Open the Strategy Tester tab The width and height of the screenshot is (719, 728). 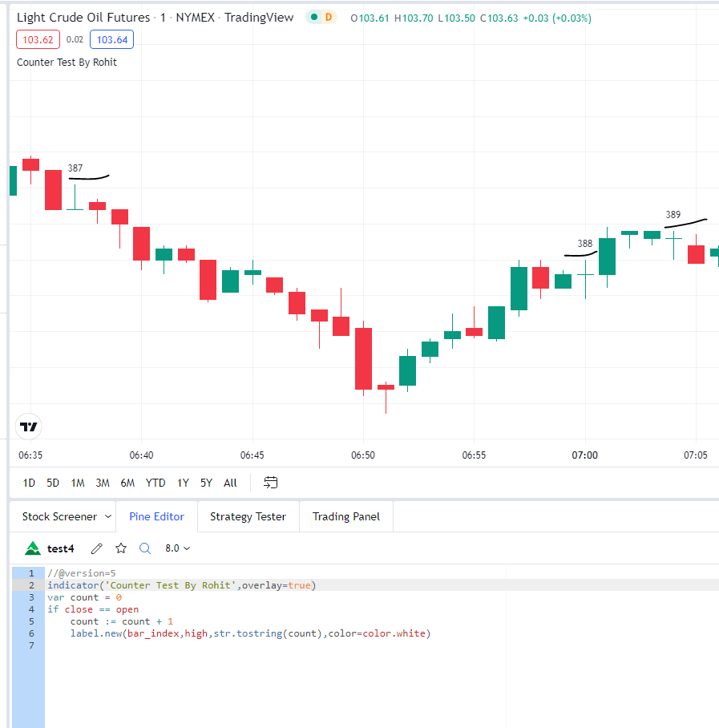pos(248,516)
